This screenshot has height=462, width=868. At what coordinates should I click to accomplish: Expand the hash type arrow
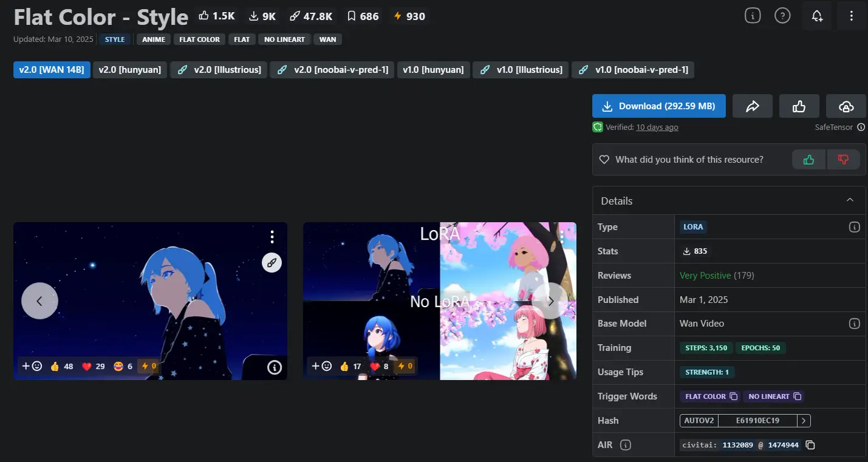[x=804, y=421]
